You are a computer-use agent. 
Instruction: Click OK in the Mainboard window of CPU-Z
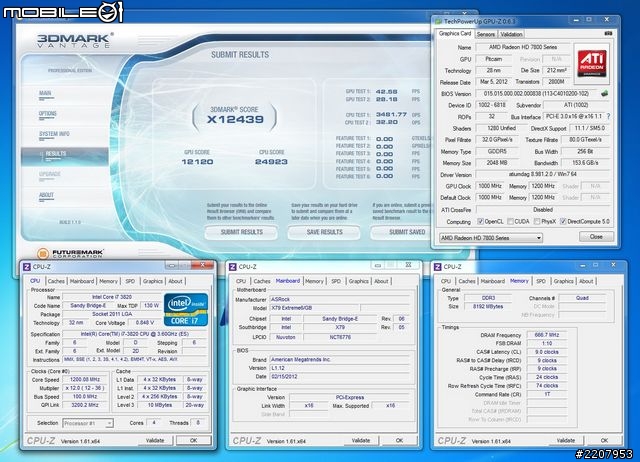pos(399,441)
